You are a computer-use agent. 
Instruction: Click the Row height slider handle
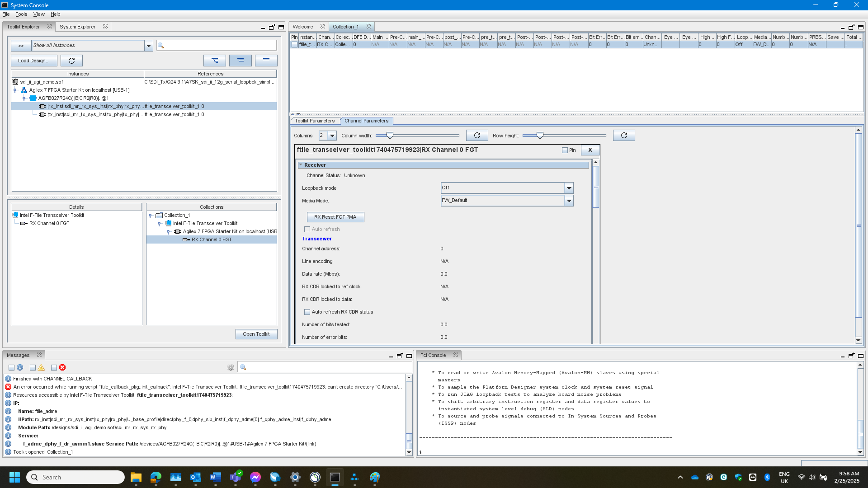[x=540, y=135]
